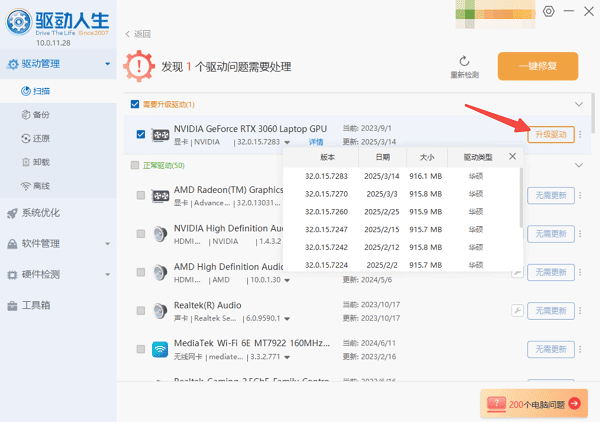Uncheck the NVIDIA GeForce RTX 3060 checkbox
The width and height of the screenshot is (600, 422).
click(x=139, y=134)
